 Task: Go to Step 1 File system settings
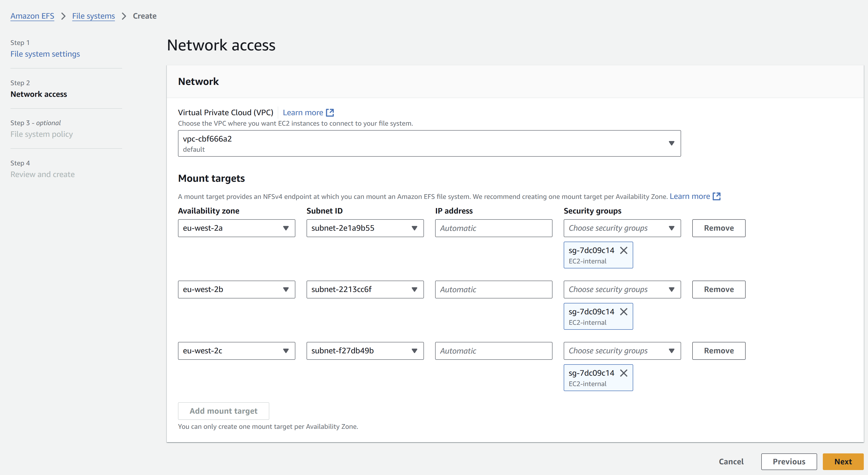click(45, 54)
